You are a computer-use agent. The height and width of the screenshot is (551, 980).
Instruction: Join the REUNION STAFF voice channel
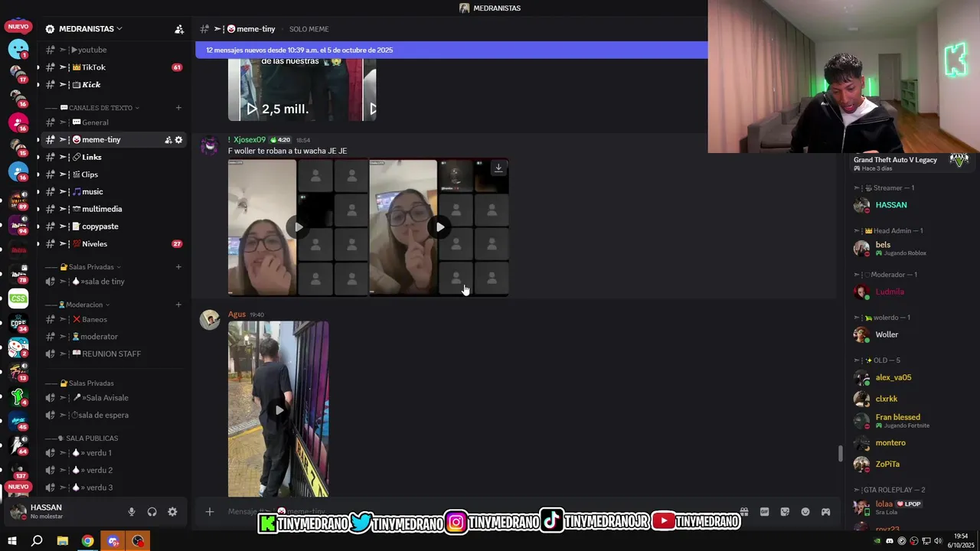click(113, 354)
